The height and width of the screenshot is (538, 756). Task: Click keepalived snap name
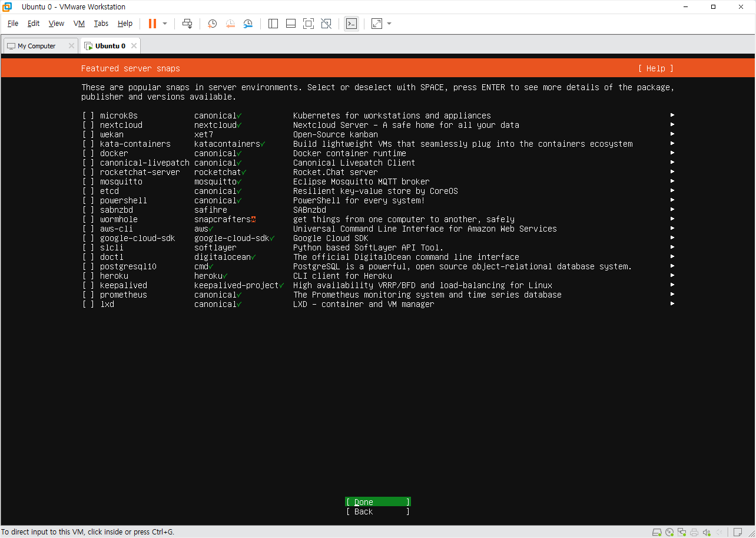124,285
